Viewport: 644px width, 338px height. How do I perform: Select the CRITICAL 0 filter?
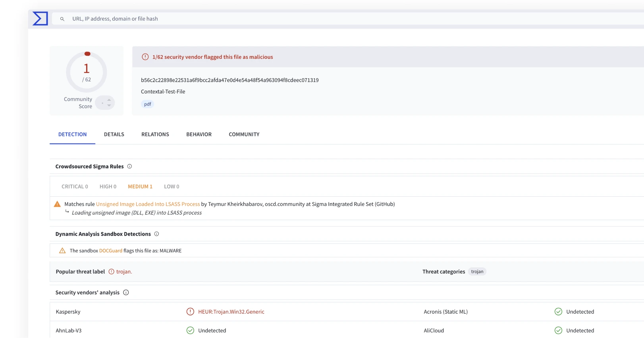tap(75, 186)
